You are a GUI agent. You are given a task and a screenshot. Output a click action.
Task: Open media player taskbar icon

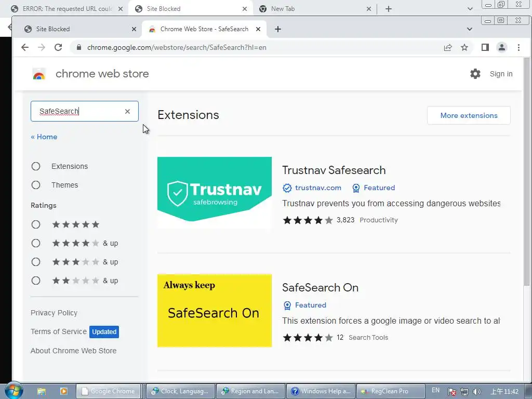tap(64, 391)
